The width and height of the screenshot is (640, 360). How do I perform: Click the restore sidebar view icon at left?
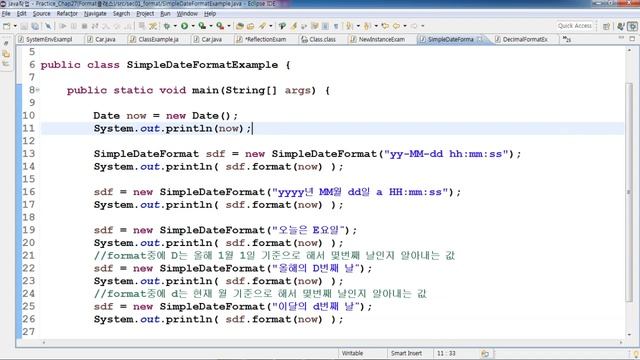click(x=6, y=43)
